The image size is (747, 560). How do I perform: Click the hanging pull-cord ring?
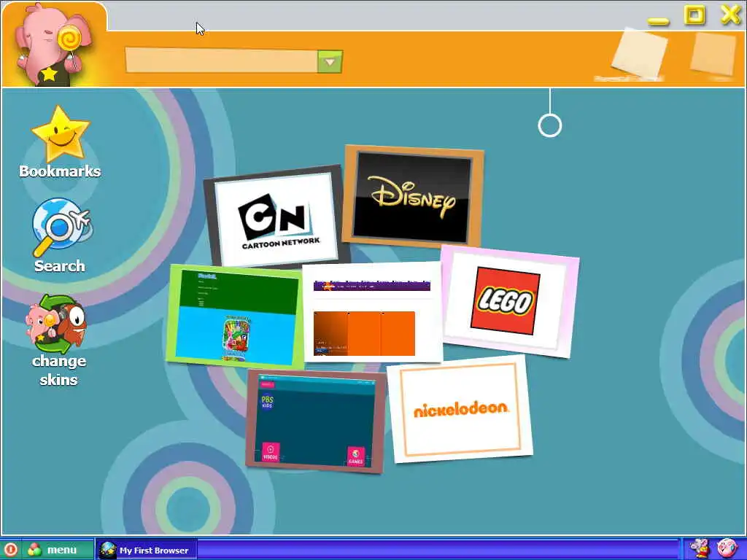pyautogui.click(x=550, y=125)
